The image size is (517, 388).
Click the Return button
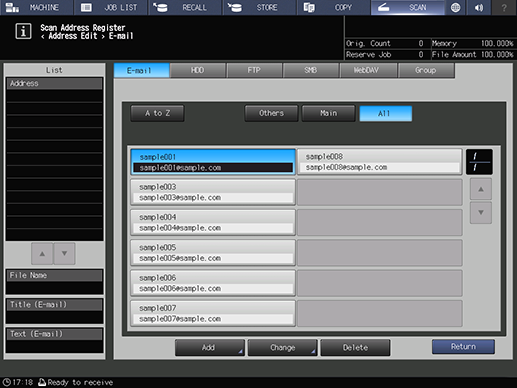point(463,347)
